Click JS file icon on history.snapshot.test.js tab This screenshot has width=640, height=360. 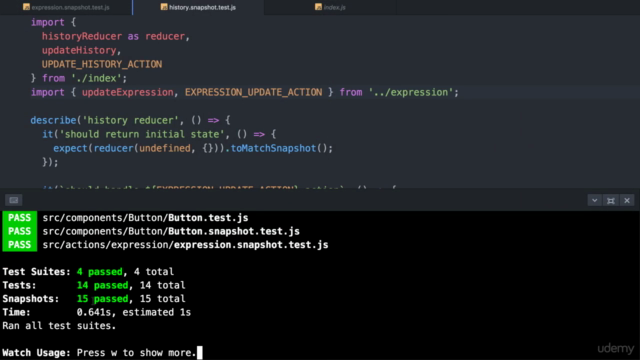(164, 7)
